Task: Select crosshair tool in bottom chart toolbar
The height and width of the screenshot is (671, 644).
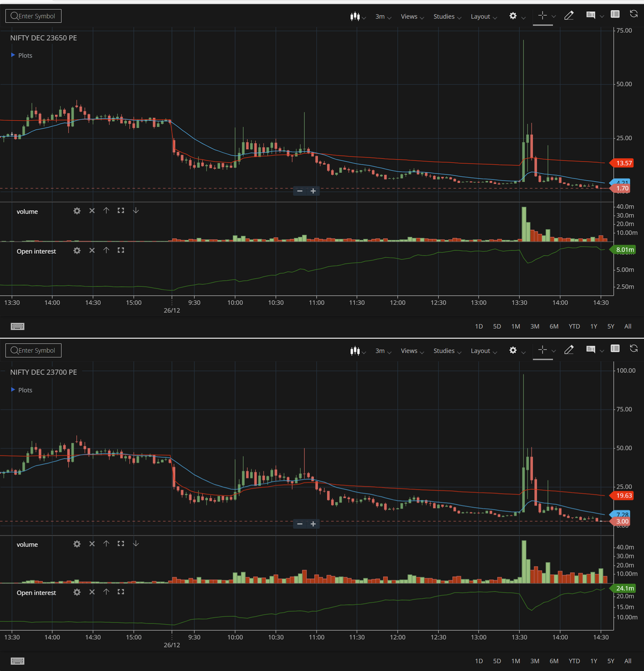Action: pyautogui.click(x=542, y=350)
